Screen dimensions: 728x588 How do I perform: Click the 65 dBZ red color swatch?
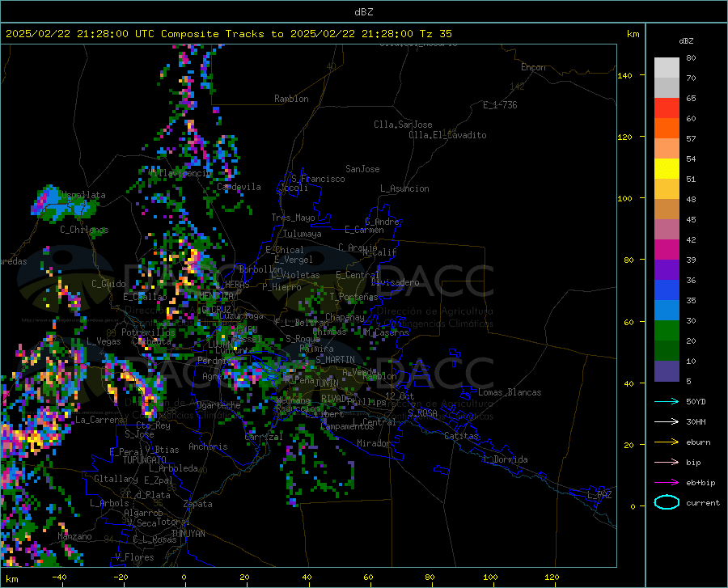(667, 108)
